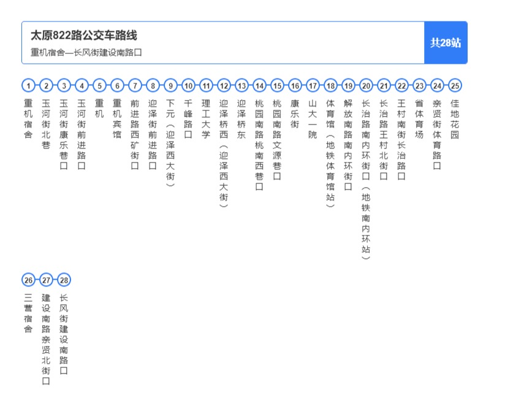This screenshot has height=406, width=532.
Task: Click station circle number 1
Action: pos(28,85)
